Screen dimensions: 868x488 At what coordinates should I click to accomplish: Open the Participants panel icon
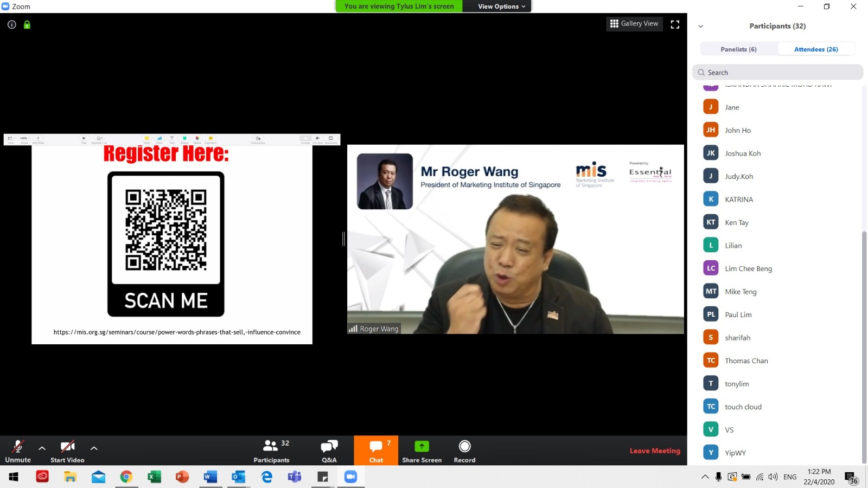pos(271,446)
